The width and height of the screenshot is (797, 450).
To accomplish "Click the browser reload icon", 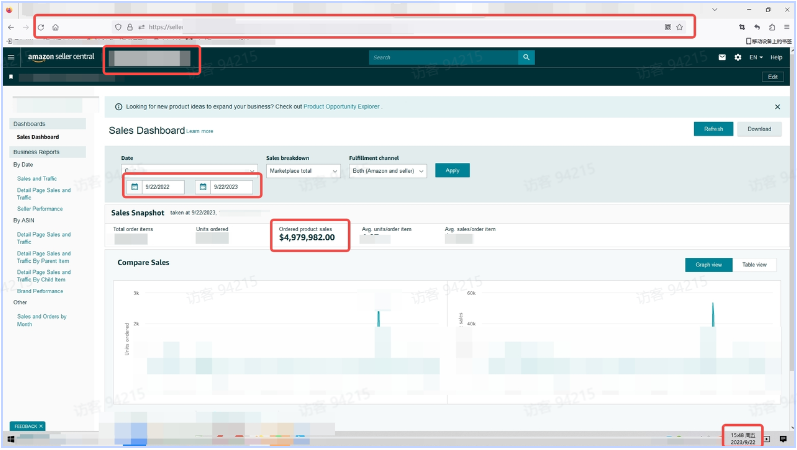I will [40, 27].
